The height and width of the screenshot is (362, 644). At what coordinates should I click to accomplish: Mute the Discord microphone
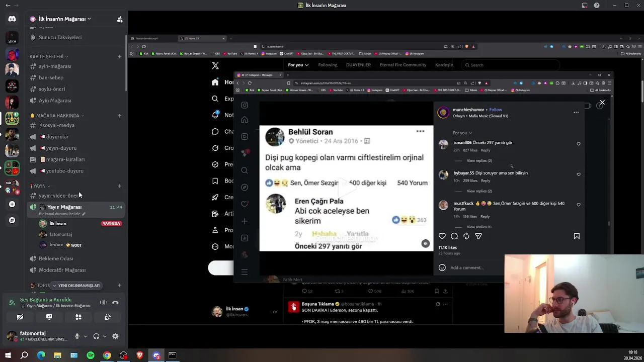click(x=77, y=336)
